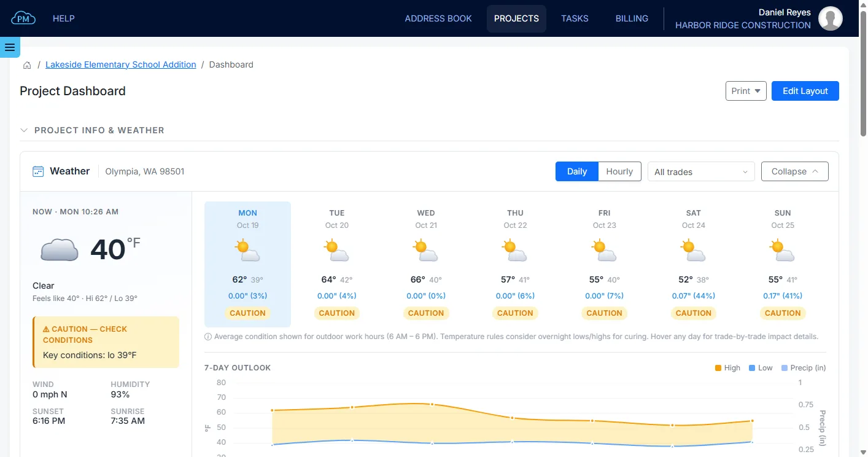
Task: Click the 7-DAY OUTLOOK heading
Action: [x=238, y=368]
